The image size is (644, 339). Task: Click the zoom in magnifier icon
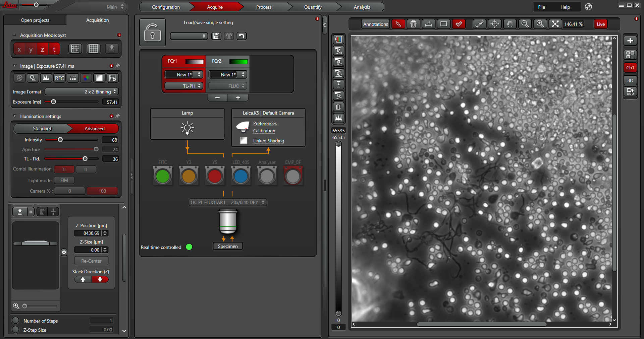click(x=540, y=24)
